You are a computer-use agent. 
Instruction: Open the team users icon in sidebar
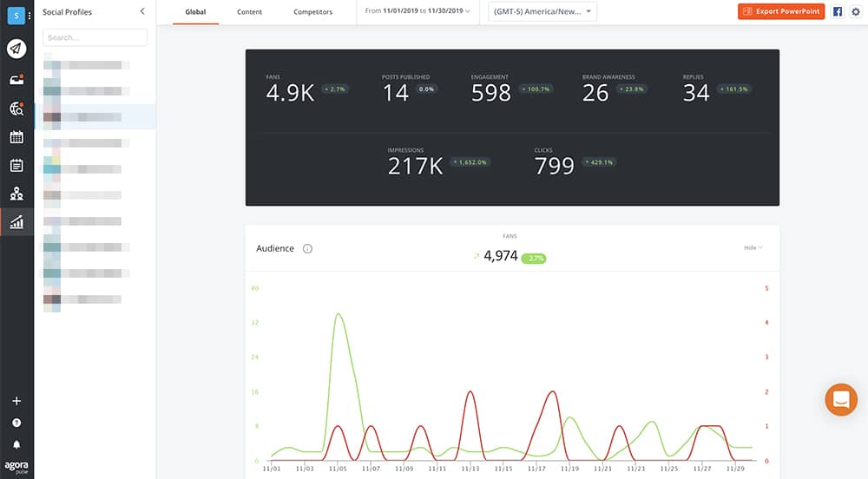(x=16, y=194)
